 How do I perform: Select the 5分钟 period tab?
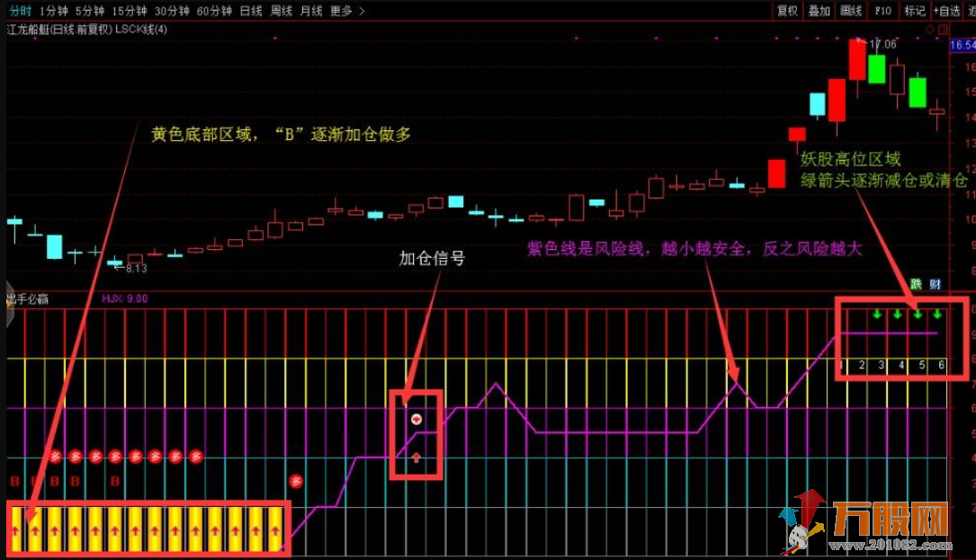click(x=90, y=11)
